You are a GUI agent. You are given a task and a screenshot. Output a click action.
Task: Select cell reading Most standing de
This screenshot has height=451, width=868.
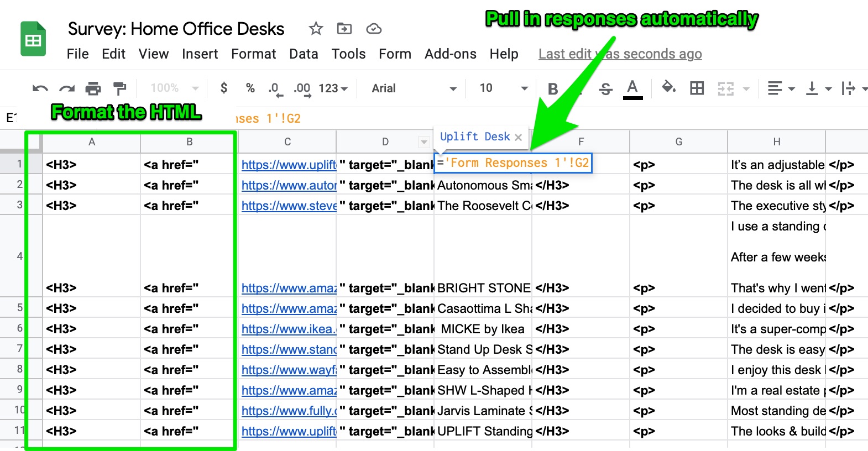pos(776,411)
